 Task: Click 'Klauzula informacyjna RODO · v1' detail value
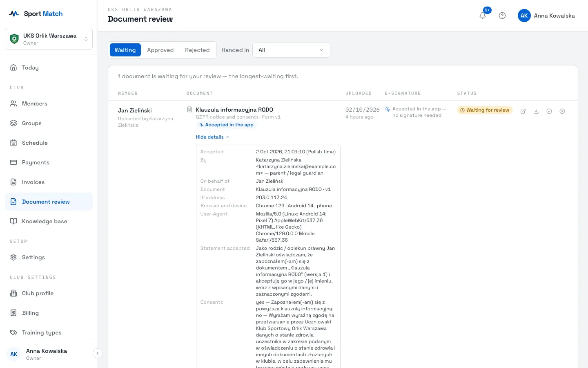[293, 189]
